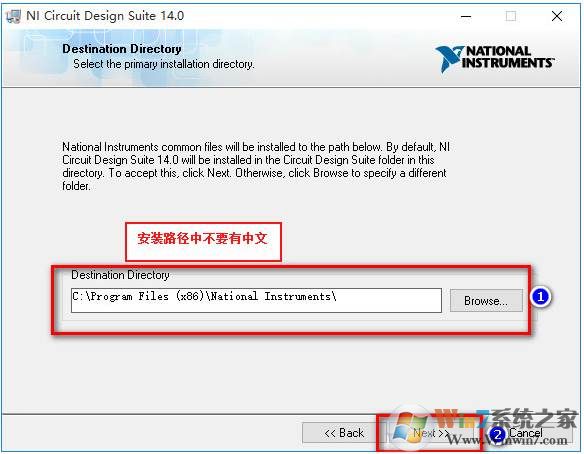
Task: Go back with the << Back button
Action: [x=343, y=433]
